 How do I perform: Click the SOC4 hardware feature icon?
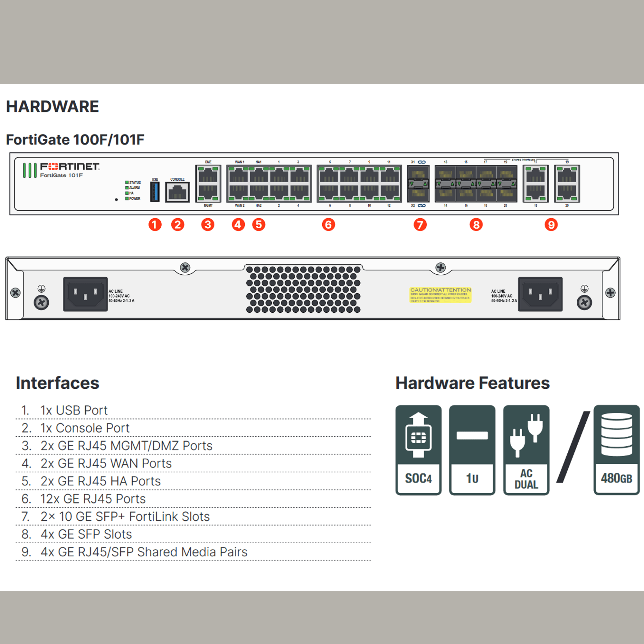click(418, 450)
